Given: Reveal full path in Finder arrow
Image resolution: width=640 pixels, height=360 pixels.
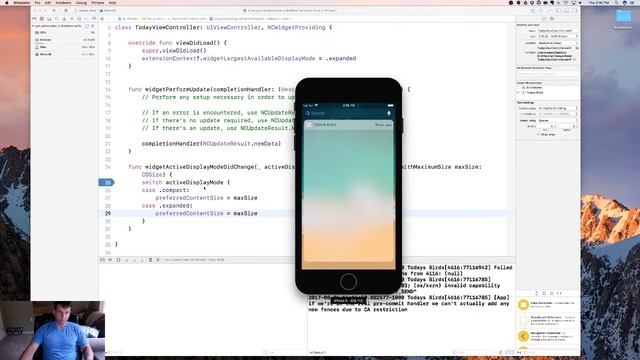Looking at the screenshot, I should (574, 60).
